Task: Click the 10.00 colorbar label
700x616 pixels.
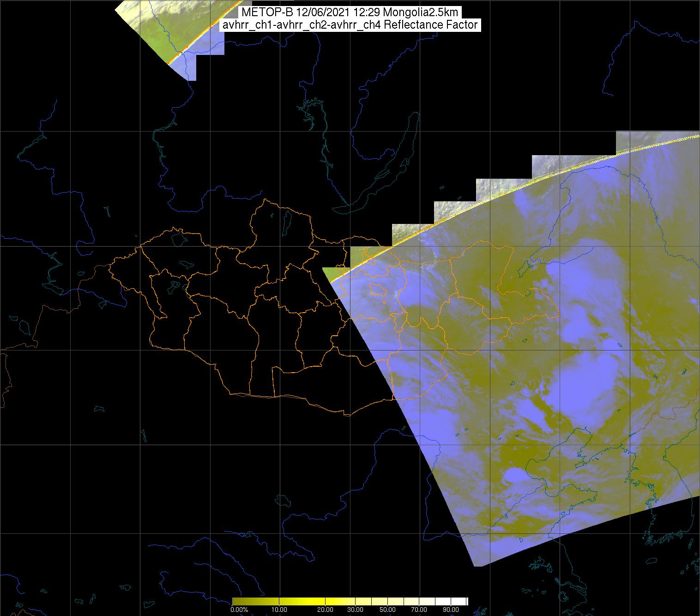Action: tap(280, 610)
